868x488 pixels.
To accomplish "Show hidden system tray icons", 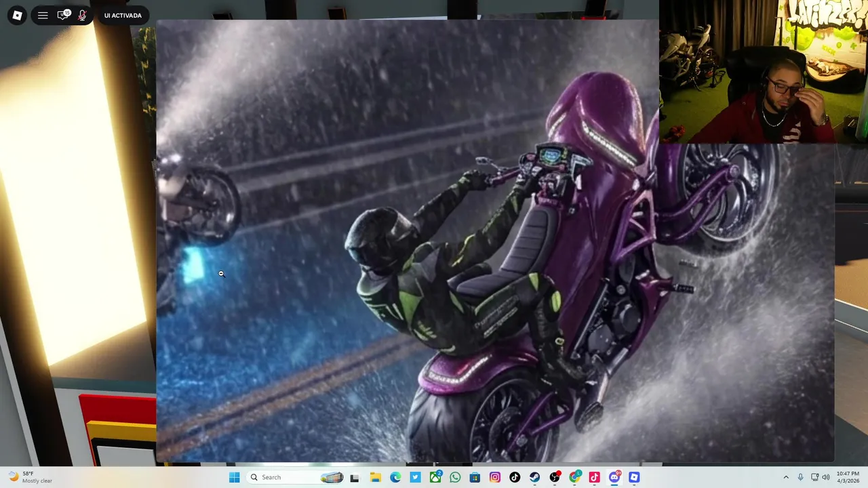I will (x=786, y=477).
